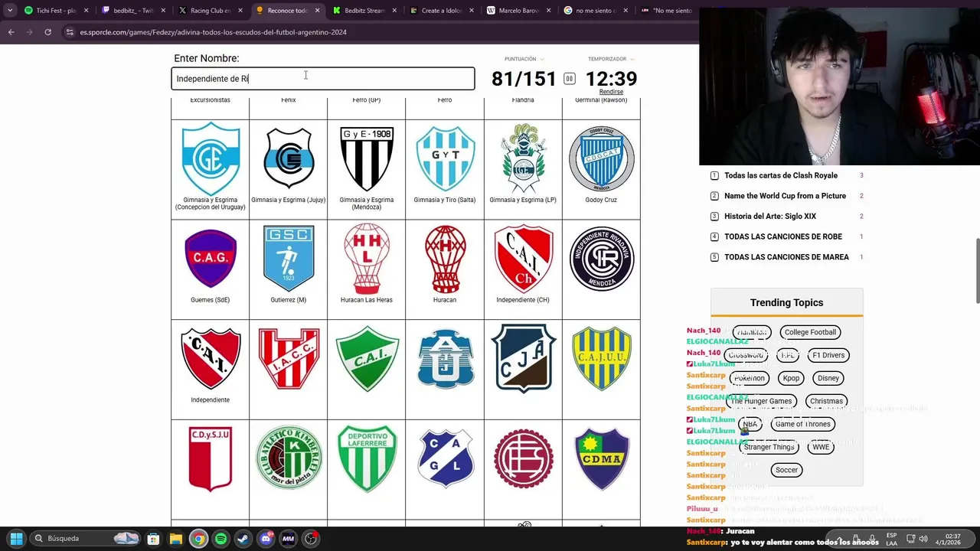Pause the quiz timer
The height and width of the screenshot is (551, 980).
pos(570,78)
